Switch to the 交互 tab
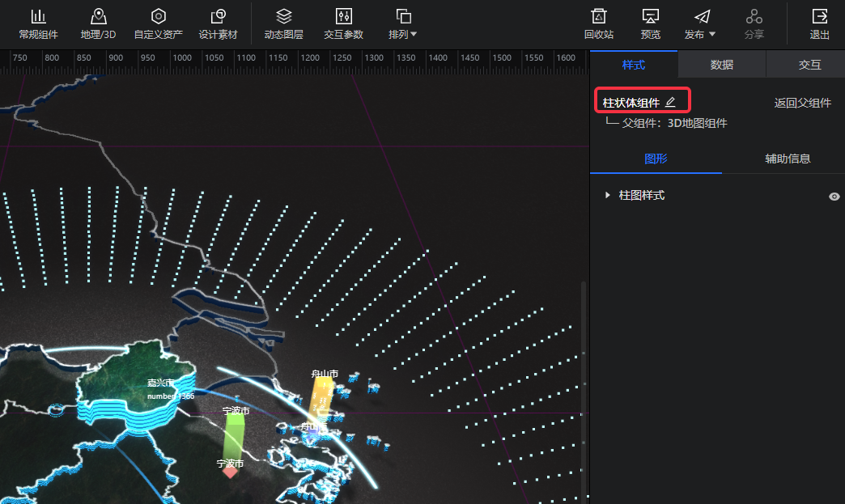Viewport: 845px width, 504px height. tap(809, 65)
